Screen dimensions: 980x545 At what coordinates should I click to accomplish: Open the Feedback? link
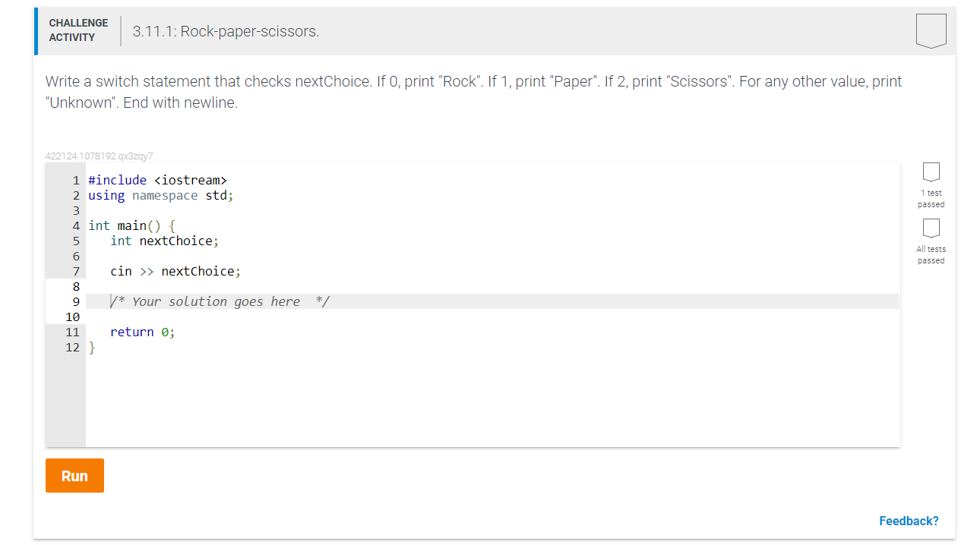909,521
